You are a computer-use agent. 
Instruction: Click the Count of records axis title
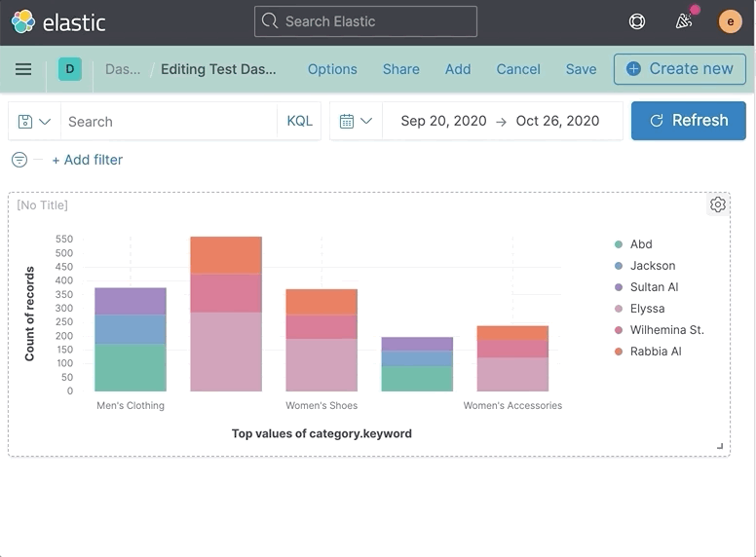[29, 314]
